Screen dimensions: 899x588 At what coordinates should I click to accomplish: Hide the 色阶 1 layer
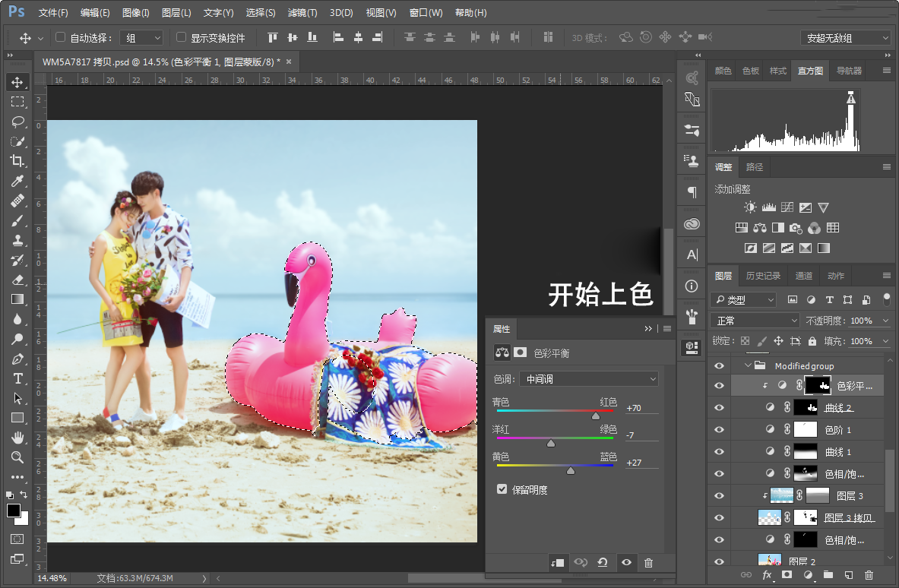tap(719, 430)
